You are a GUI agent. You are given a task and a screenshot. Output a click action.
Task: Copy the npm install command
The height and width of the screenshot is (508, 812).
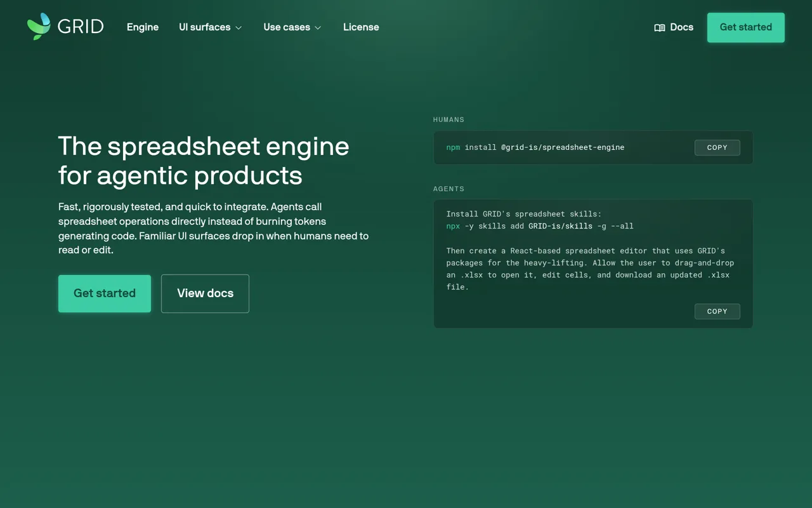tap(717, 147)
